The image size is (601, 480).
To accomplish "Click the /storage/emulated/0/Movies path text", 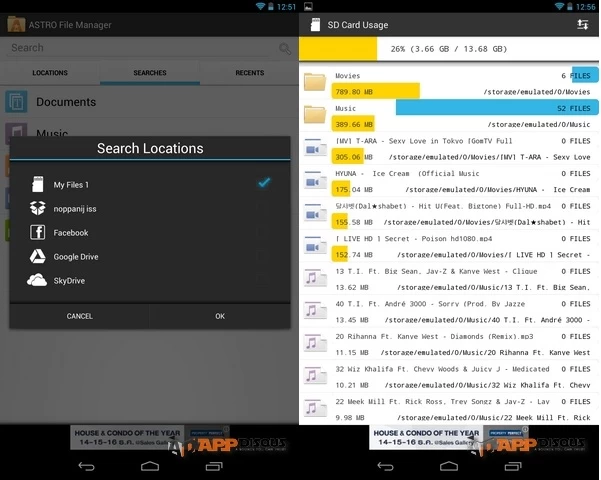I will point(537,92).
